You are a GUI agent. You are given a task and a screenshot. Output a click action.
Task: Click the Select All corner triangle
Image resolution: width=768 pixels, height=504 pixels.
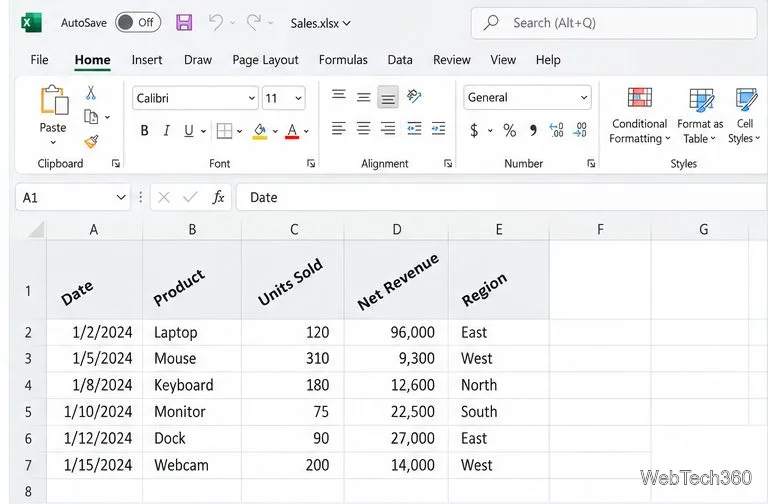(x=36, y=229)
